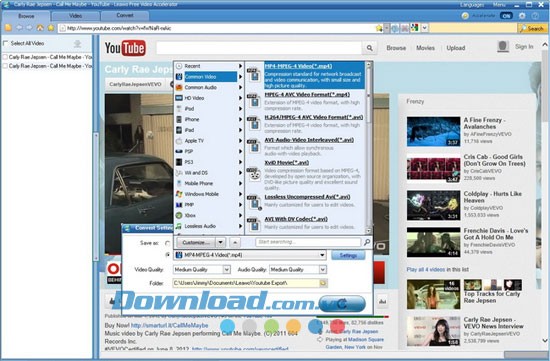Click Play all 4 videos link
Screen dimensions: 550x361
[425, 269]
